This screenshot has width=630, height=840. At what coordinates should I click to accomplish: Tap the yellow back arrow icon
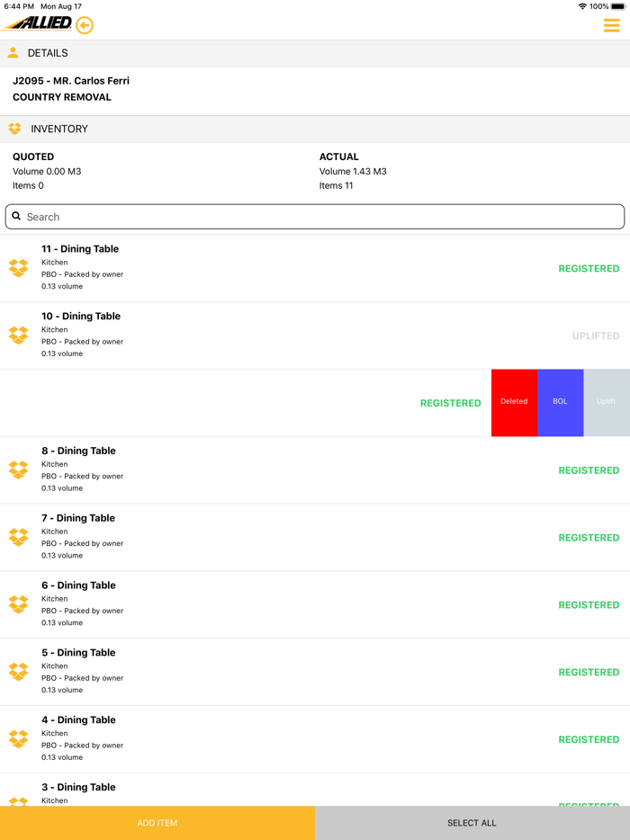[85, 25]
